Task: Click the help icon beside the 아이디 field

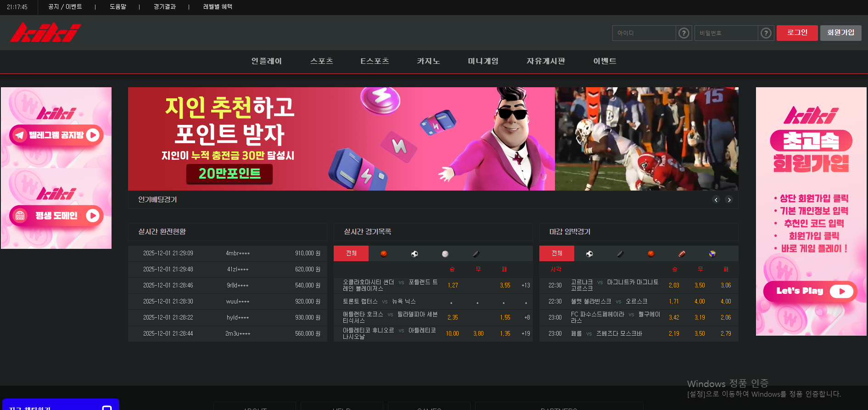Action: [683, 33]
